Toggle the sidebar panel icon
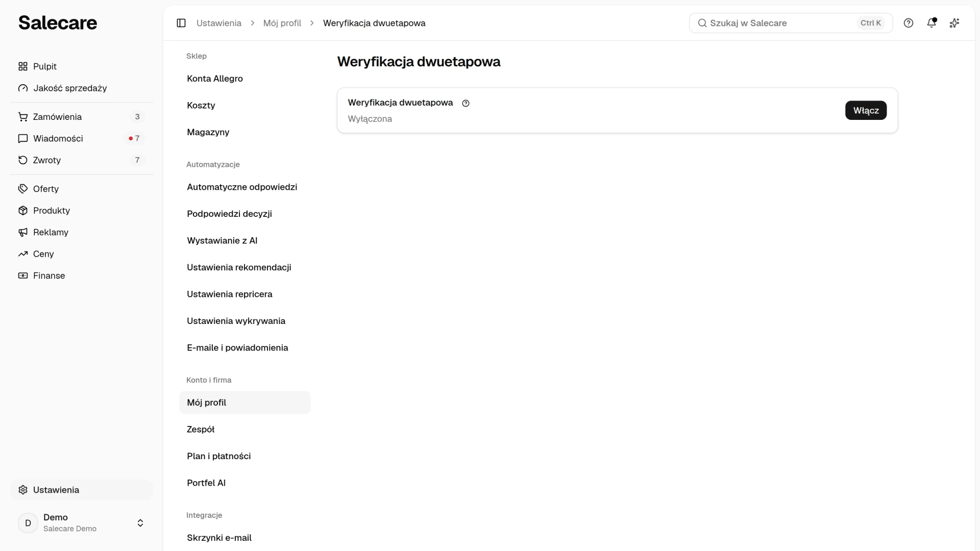 coord(181,23)
